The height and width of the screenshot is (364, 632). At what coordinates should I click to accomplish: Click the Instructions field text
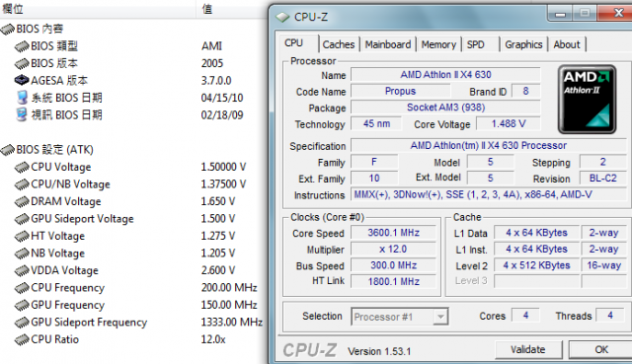click(x=489, y=195)
